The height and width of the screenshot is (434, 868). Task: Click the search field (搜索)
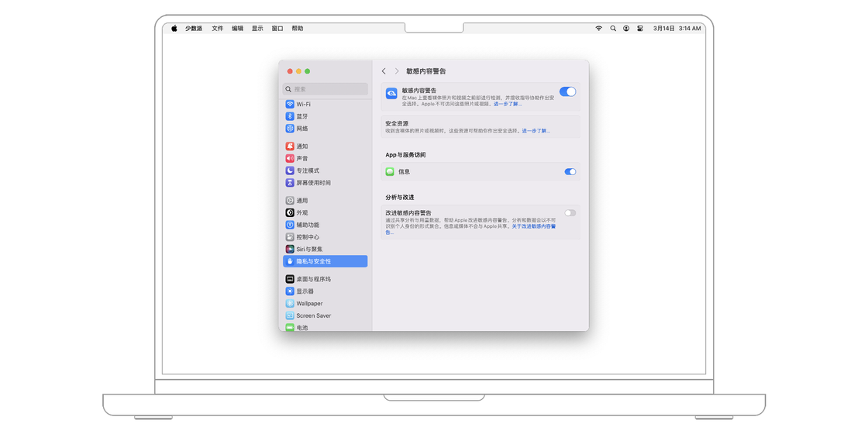tap(325, 88)
